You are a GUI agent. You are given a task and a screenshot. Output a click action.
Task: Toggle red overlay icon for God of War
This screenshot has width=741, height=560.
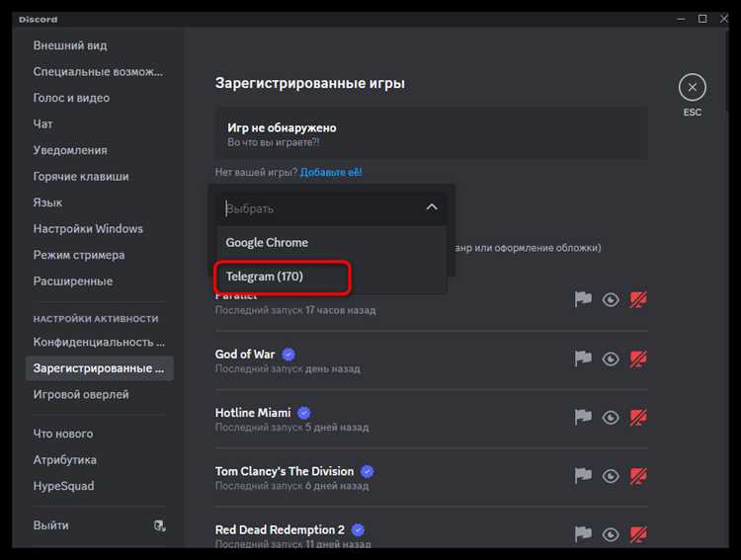tap(638, 359)
